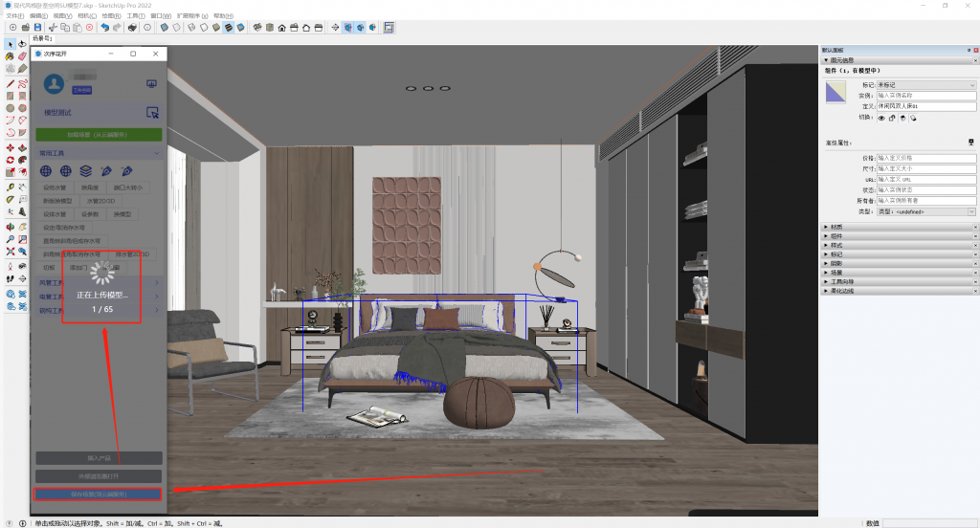This screenshot has height=528, width=980.
Task: Toggle Hidden Line face style
Action: coord(204,28)
